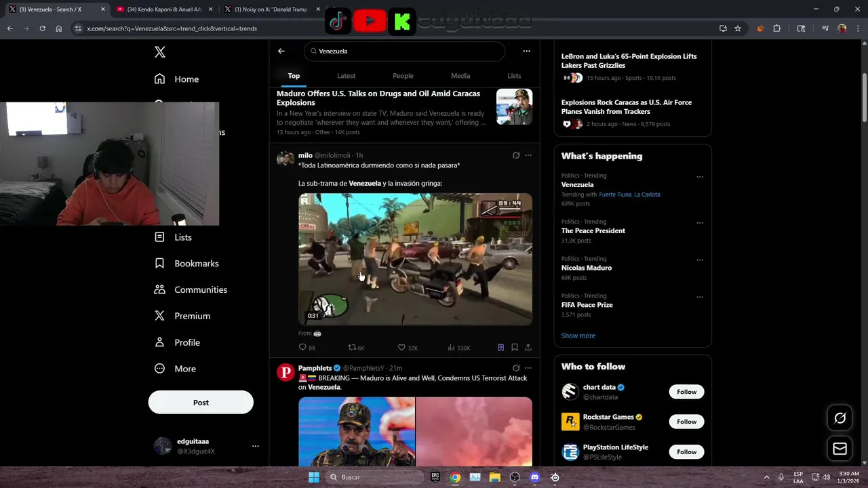Open YouTube icon in overlay
This screenshot has height=488, width=868.
[x=370, y=21]
